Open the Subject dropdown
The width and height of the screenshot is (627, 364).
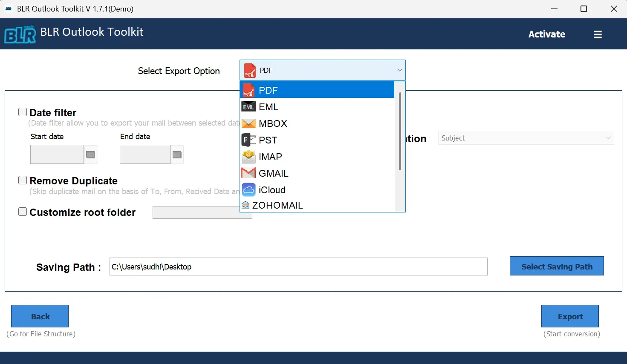point(609,138)
